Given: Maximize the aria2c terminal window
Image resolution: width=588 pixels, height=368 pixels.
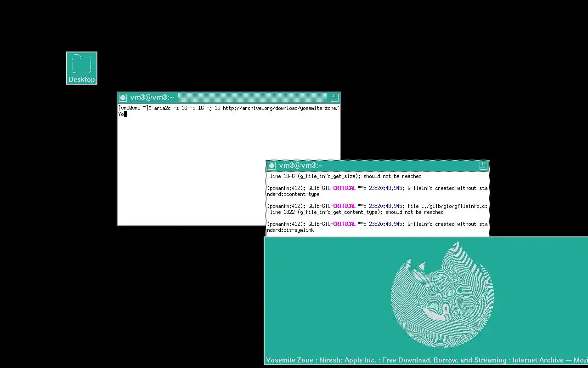Looking at the screenshot, I should [334, 98].
